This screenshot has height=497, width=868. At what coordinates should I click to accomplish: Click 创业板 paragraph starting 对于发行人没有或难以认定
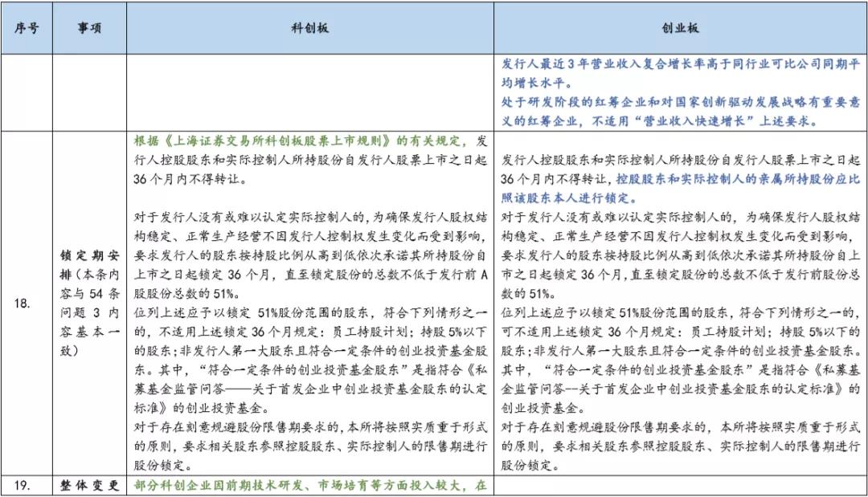681,255
